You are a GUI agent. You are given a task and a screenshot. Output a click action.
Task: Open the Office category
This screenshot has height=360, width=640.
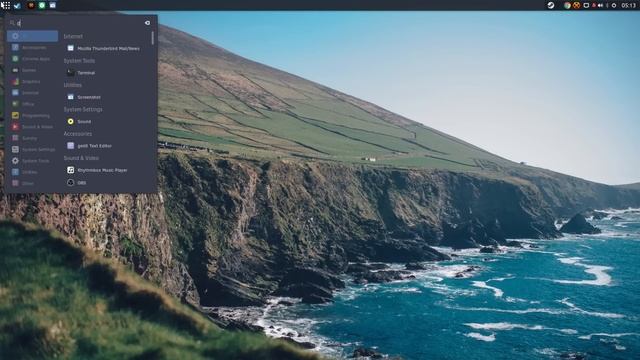(x=32, y=104)
